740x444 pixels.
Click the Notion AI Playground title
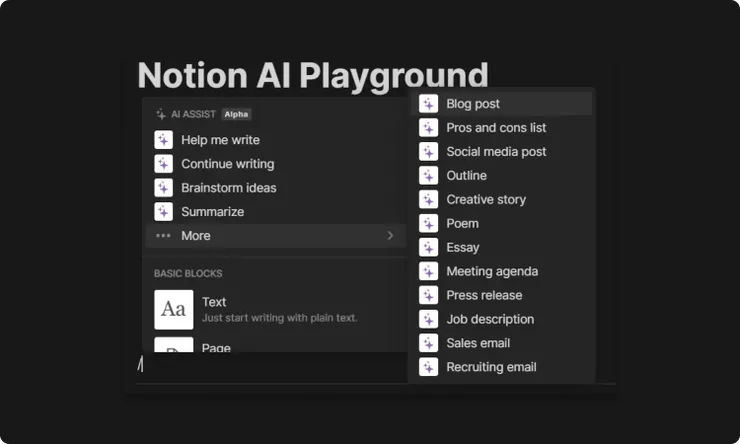tap(313, 75)
